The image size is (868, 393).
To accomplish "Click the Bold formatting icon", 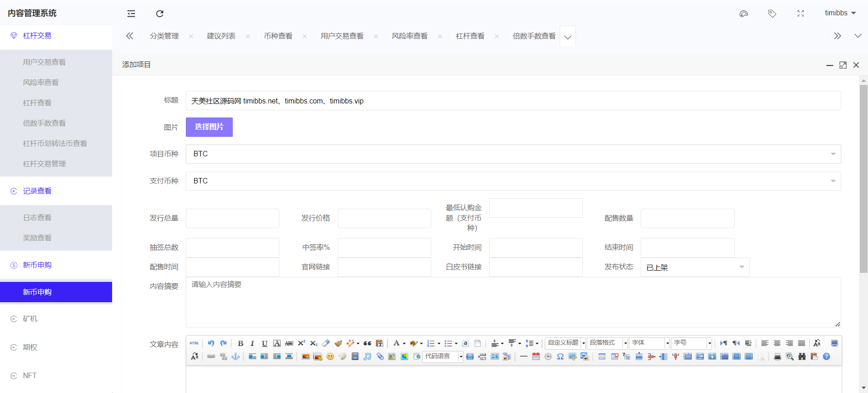I will 241,343.
